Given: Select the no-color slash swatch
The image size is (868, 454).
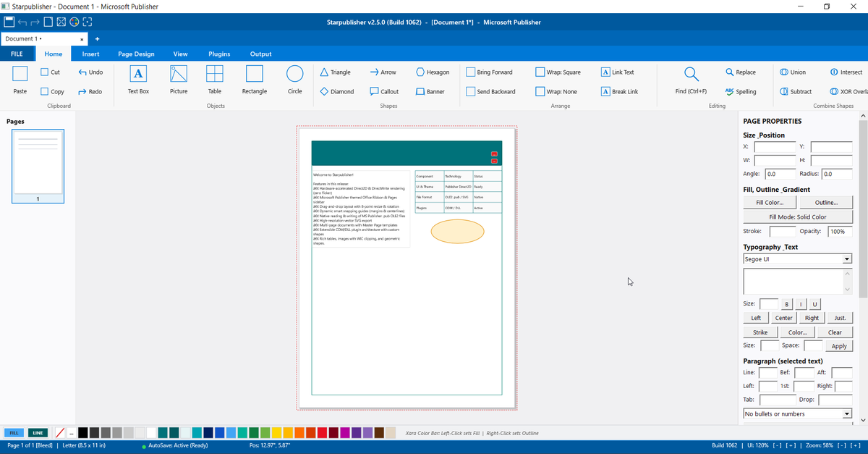Looking at the screenshot, I should pos(60,432).
